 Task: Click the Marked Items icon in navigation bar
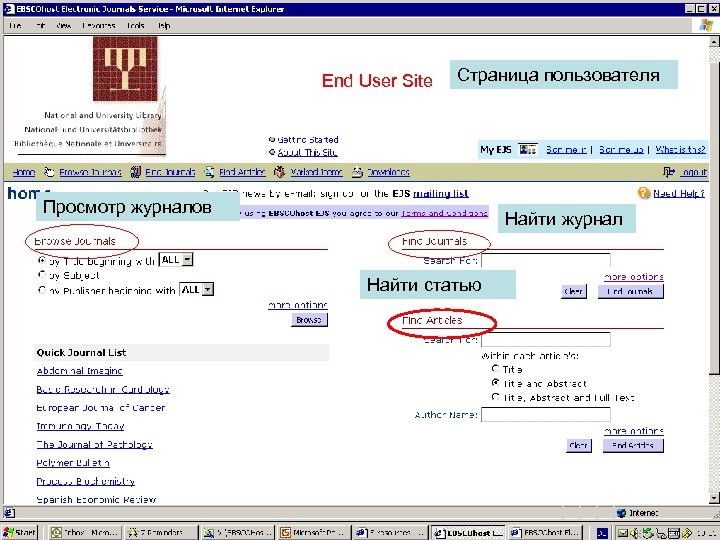(x=279, y=172)
